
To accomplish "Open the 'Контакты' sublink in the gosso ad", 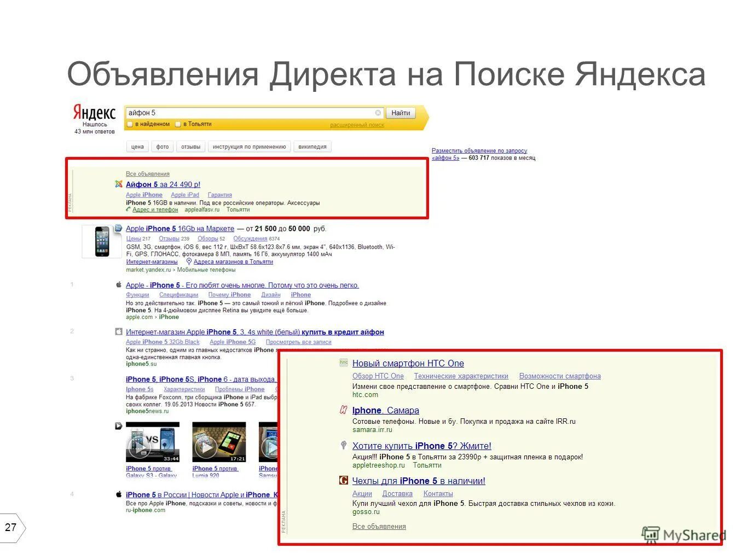I will pyautogui.click(x=438, y=493).
